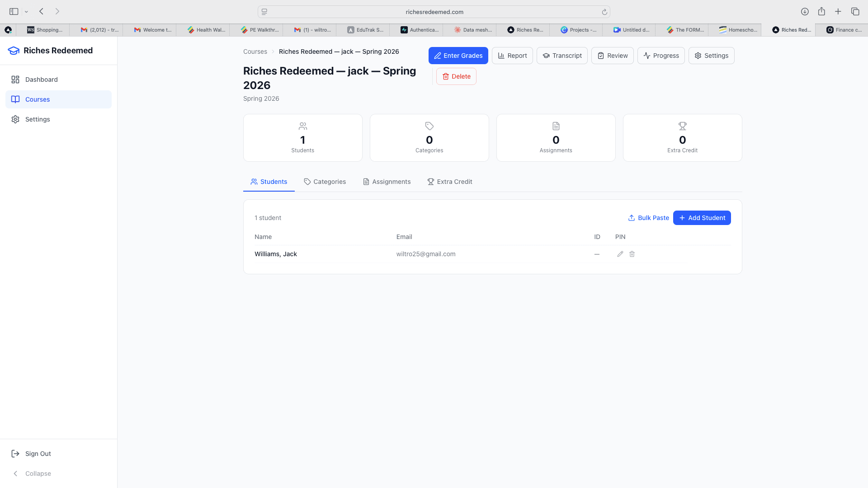Edit Jack Williams's PIN using the pencil icon
868x488 pixels.
620,254
